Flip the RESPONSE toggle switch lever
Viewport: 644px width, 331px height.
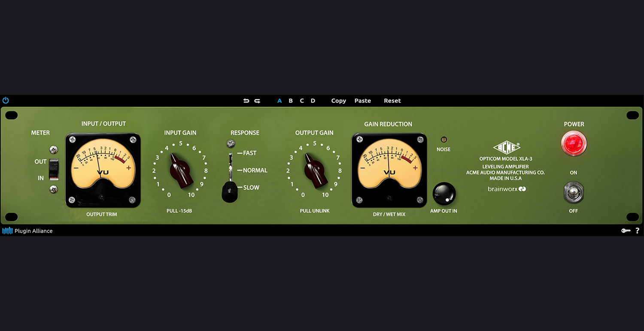230,191
